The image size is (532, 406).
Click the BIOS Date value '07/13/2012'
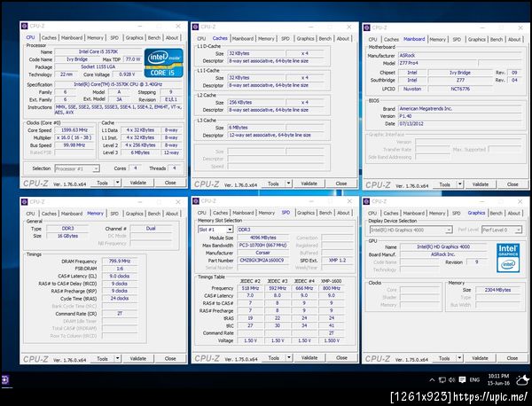(x=459, y=124)
